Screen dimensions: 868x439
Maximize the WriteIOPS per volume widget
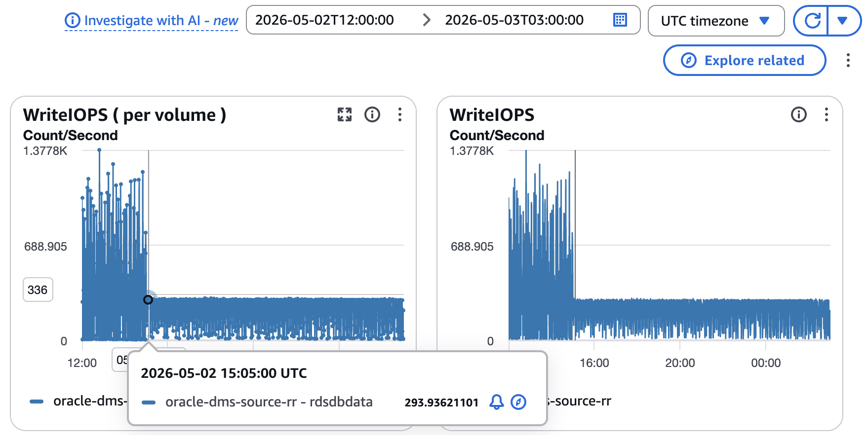coord(345,114)
